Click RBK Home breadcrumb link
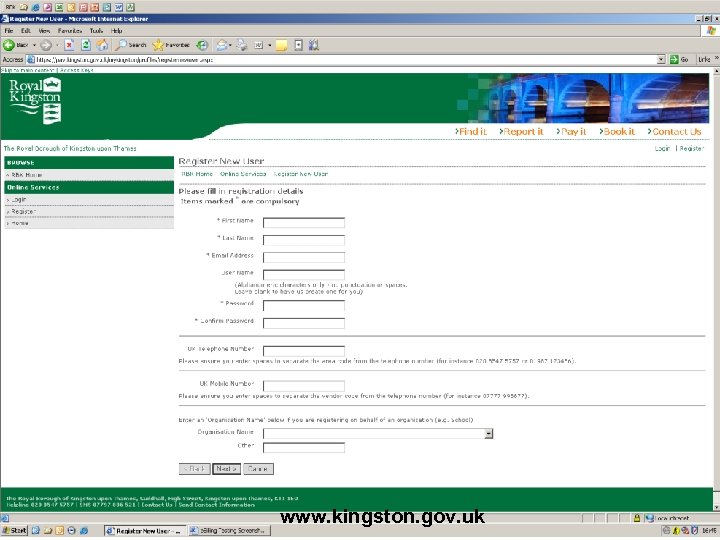 tap(197, 174)
